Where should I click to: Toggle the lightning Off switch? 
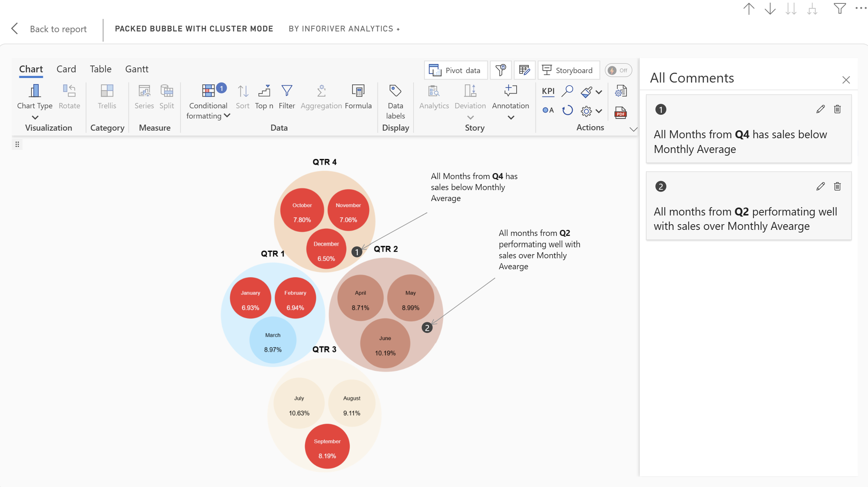pos(618,70)
